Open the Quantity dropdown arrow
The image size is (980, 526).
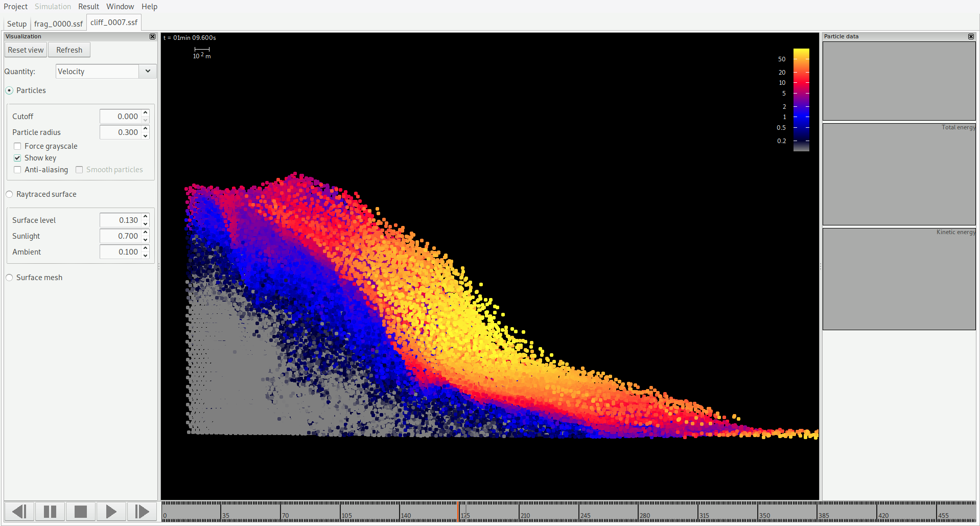(148, 71)
